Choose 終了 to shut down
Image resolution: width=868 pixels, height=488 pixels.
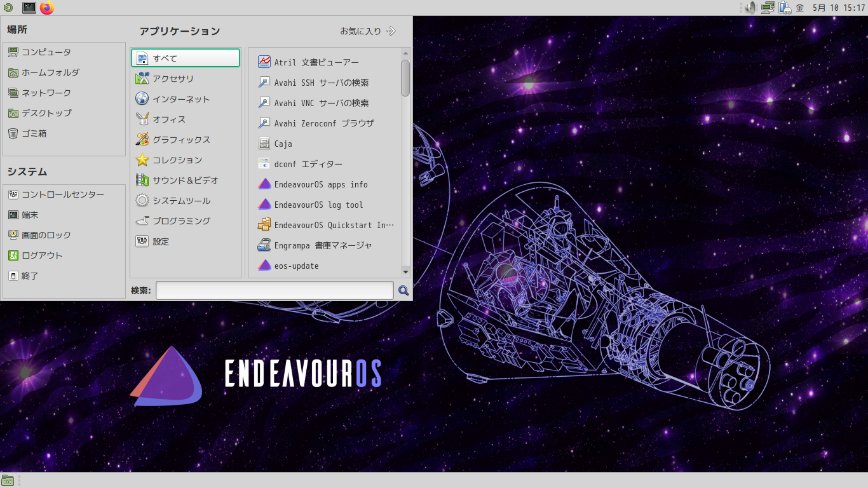tap(64, 276)
